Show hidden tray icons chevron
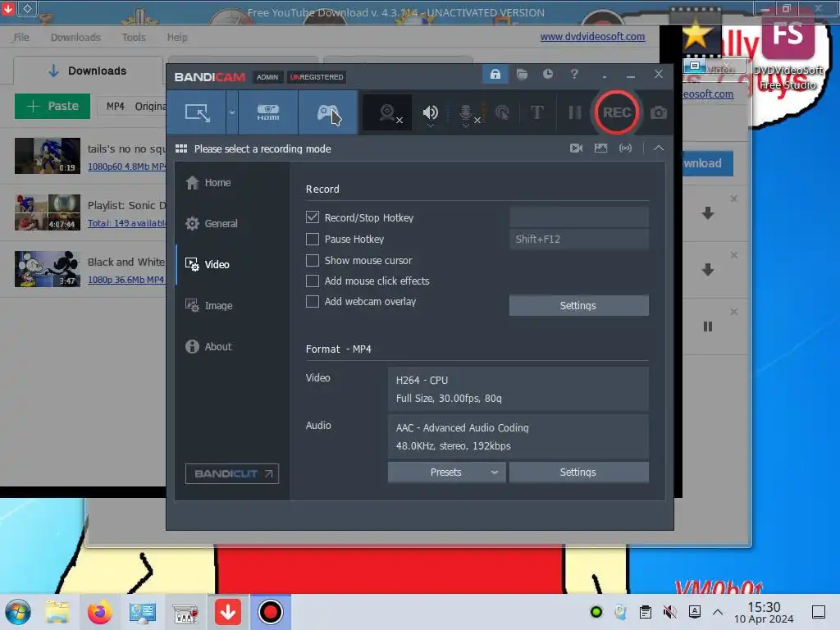 (x=718, y=612)
